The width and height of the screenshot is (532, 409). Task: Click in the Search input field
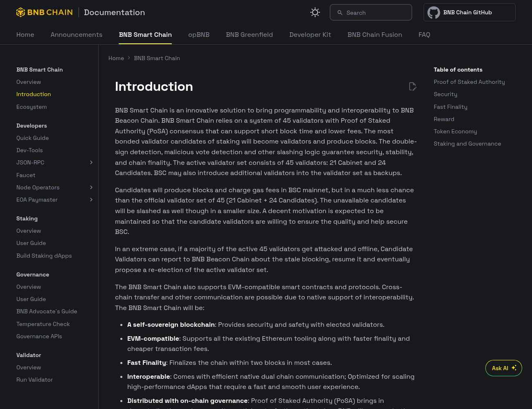pos(371,12)
